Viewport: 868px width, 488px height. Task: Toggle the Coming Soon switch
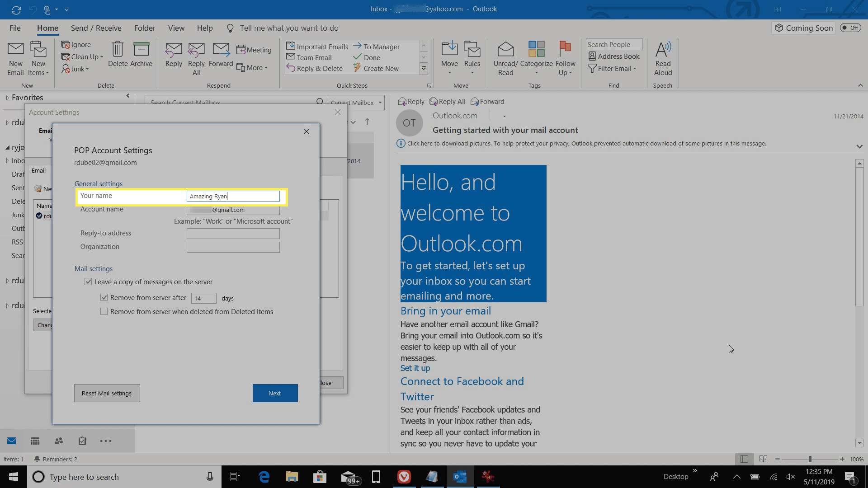[x=850, y=28]
